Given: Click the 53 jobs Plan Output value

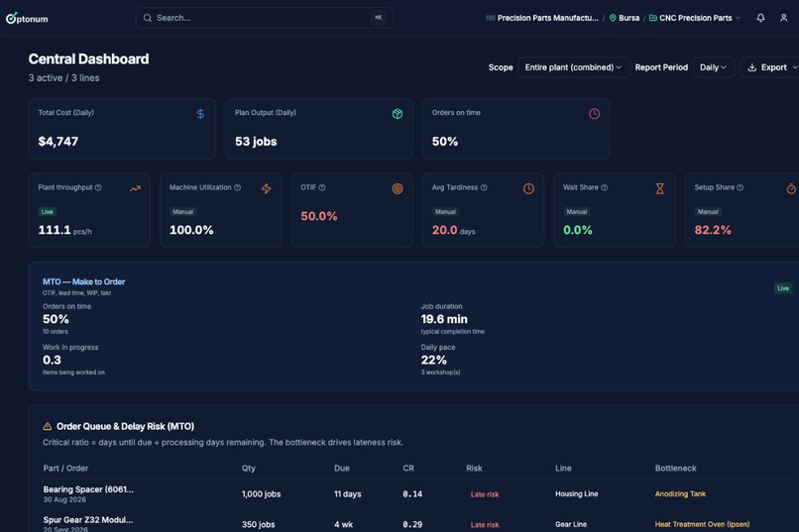Looking at the screenshot, I should [x=256, y=142].
